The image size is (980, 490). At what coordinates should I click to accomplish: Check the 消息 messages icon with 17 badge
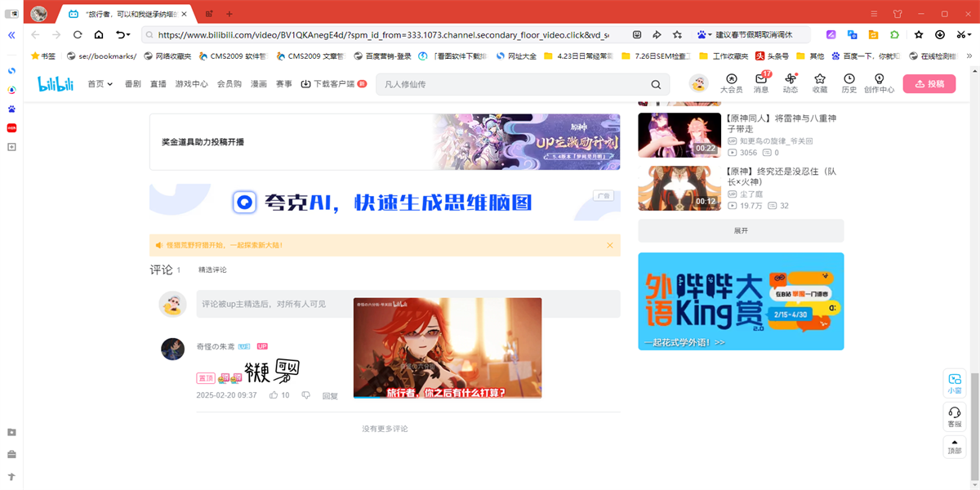coord(760,84)
